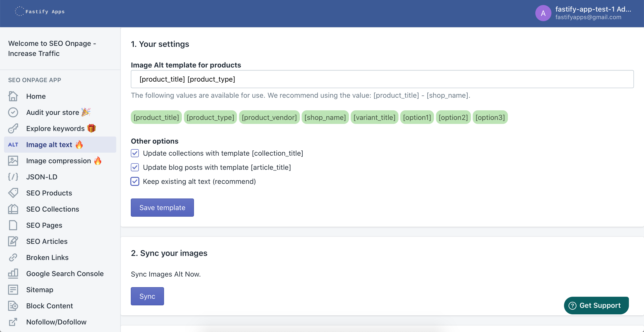The width and height of the screenshot is (644, 332).
Task: Insert the [product_title] tag
Action: pos(156,117)
